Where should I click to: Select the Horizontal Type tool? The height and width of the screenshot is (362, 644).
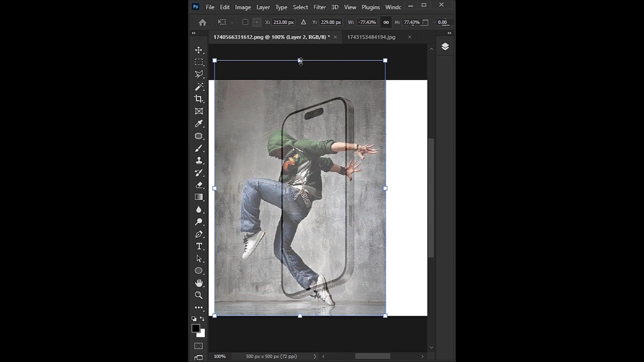(199, 246)
